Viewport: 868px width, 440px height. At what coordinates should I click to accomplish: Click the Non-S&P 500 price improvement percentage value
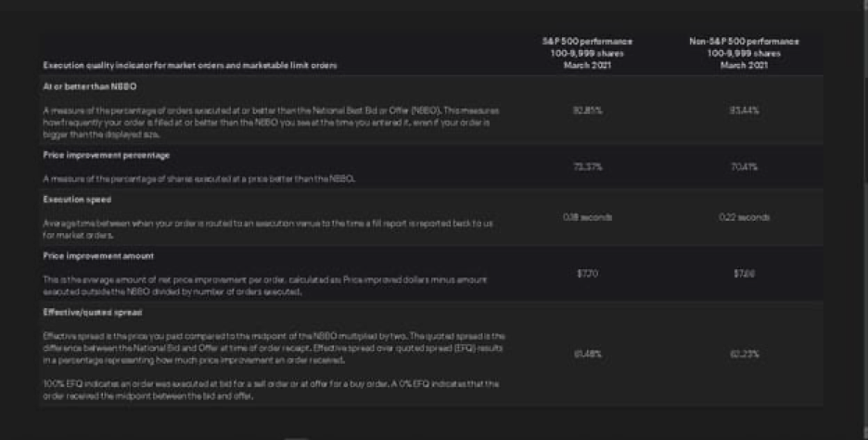(x=744, y=167)
